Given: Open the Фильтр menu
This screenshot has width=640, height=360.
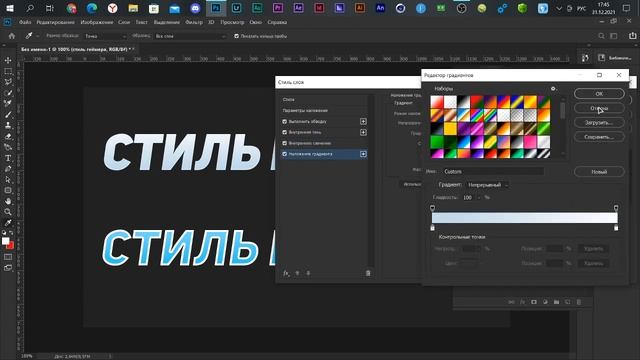Looking at the screenshot, I should point(194,22).
